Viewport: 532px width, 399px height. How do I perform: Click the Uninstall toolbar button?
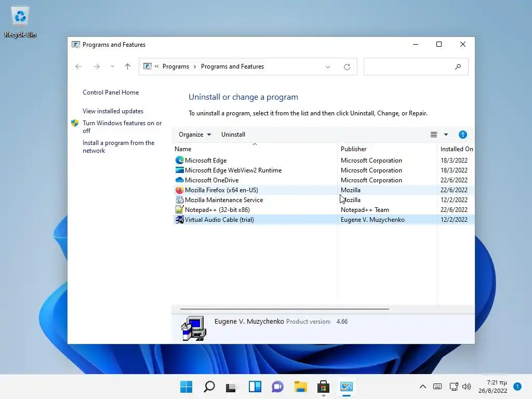[x=233, y=135]
